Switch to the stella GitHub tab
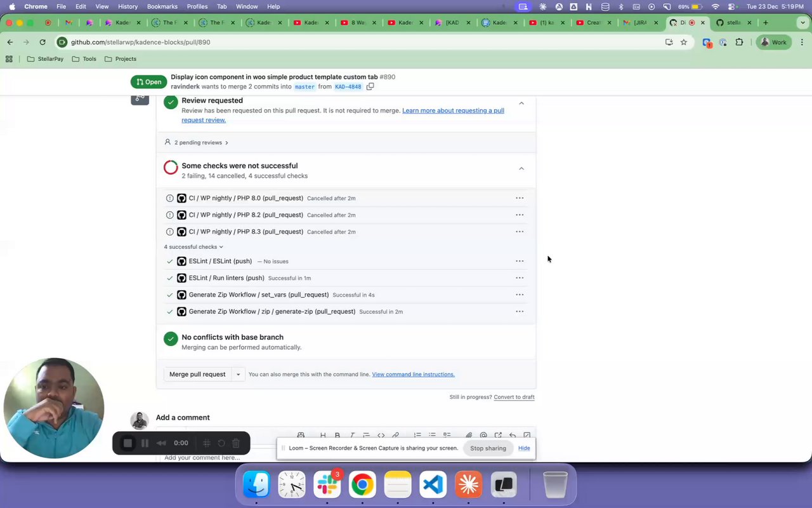The width and height of the screenshot is (812, 508). tap(734, 23)
